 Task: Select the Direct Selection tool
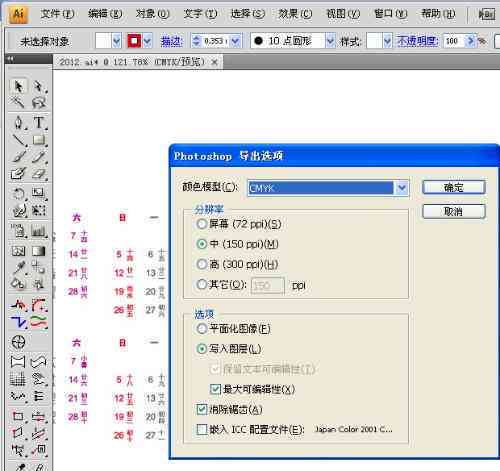(39, 86)
